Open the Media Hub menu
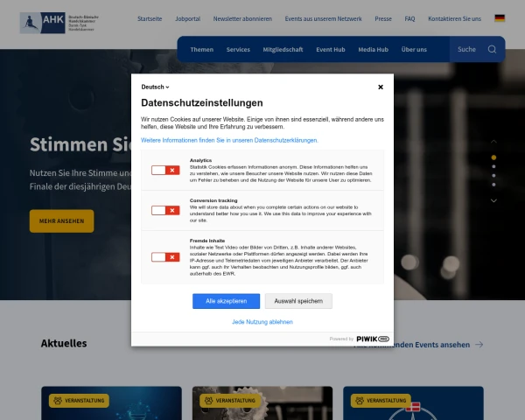 coord(374,50)
